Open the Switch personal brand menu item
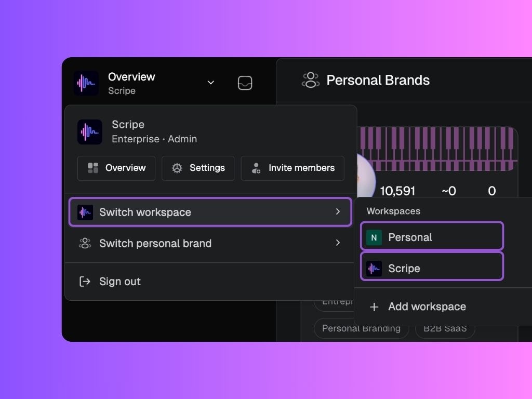The width and height of the screenshot is (532, 399). coord(210,243)
